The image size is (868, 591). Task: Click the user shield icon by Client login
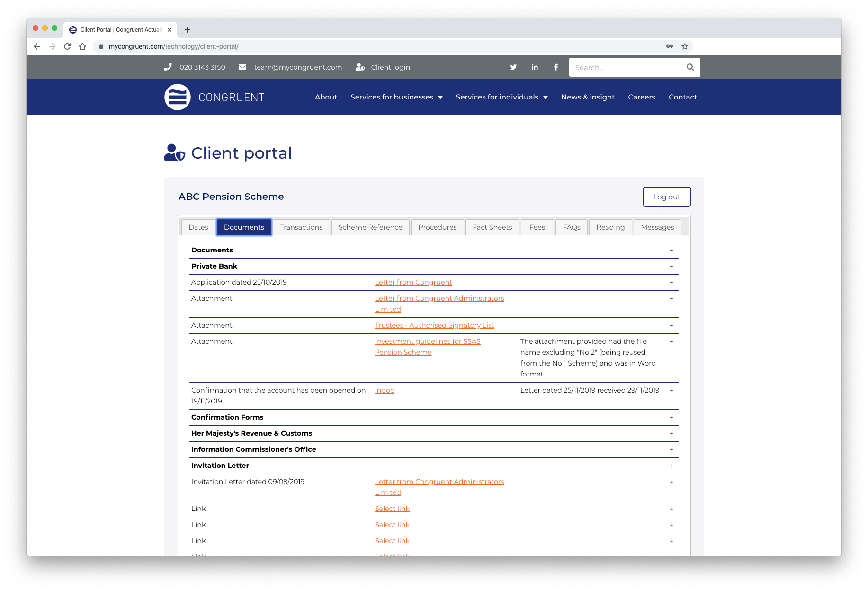pyautogui.click(x=360, y=67)
